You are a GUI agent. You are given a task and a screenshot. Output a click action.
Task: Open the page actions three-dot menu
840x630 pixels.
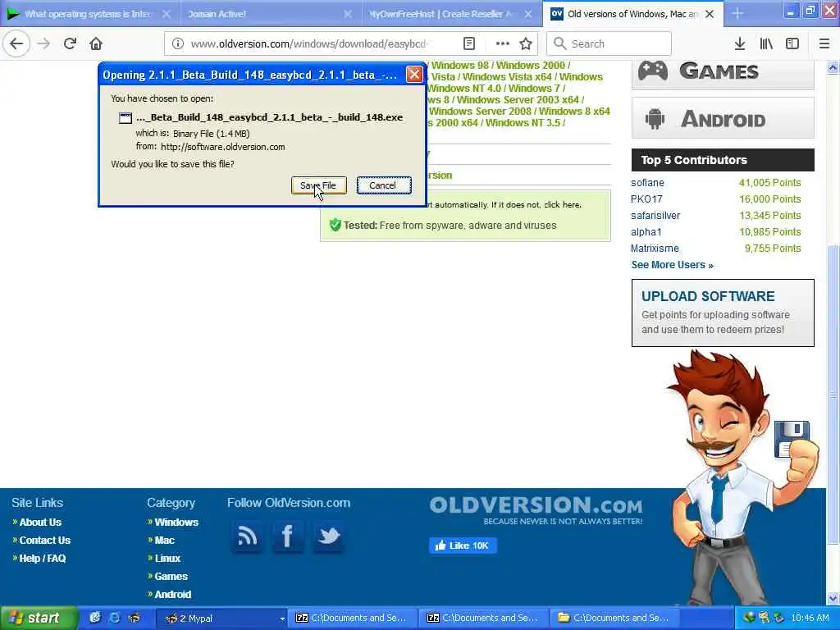click(x=503, y=43)
